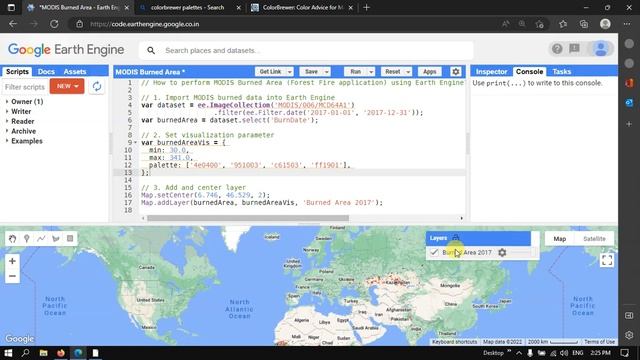This screenshot has height=360, width=640.
Task: Click the Reset button
Action: tap(393, 72)
